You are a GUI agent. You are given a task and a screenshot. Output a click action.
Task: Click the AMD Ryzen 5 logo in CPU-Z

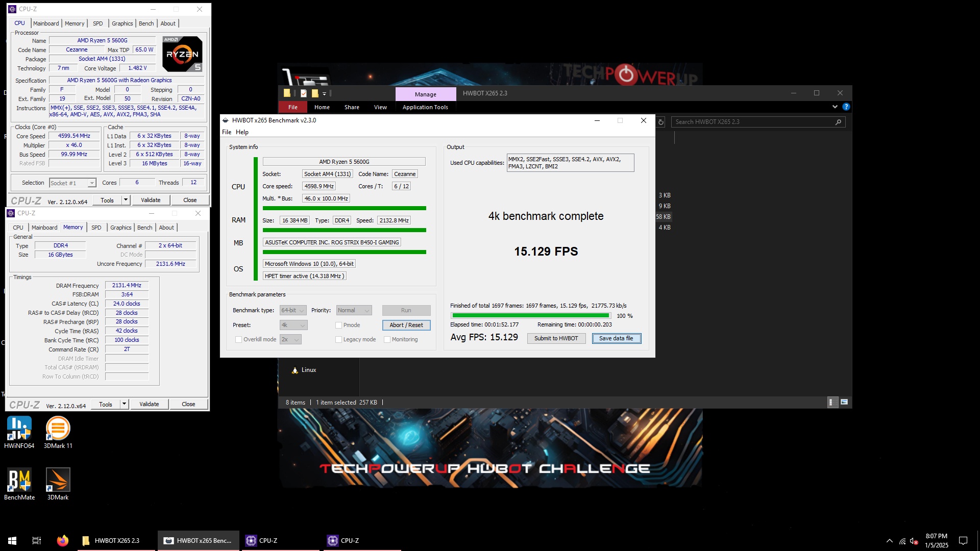click(182, 54)
